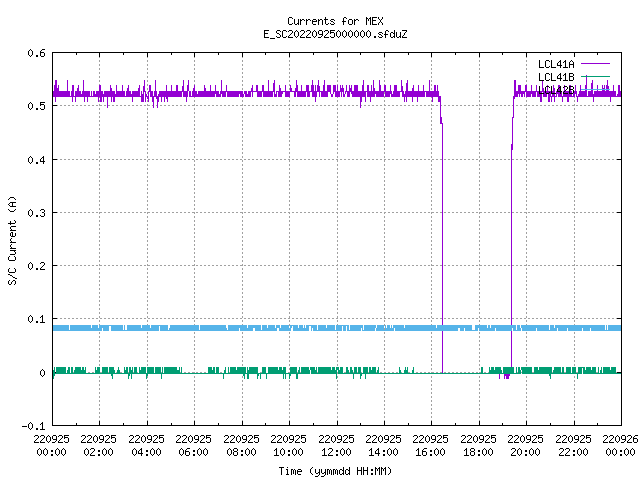Select the E_SC20220925000000.sfduZ filename subtitle
Screen dimensions: 640x480
point(335,34)
